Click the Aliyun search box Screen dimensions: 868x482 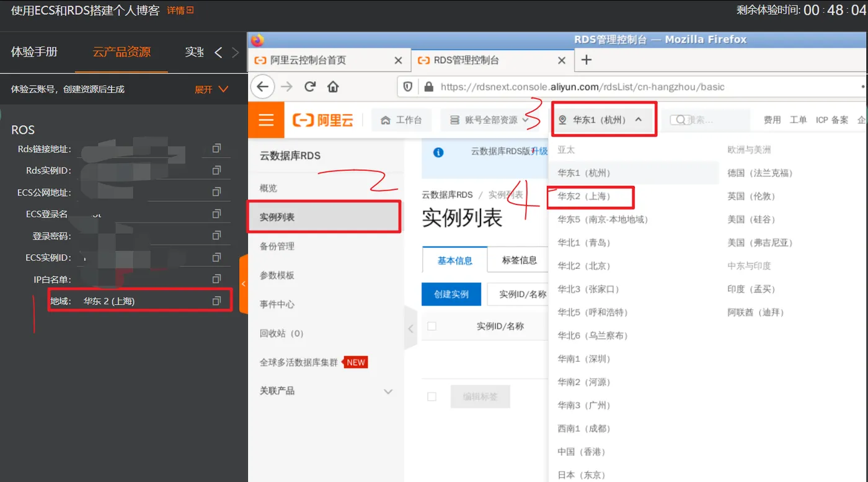[x=705, y=120]
